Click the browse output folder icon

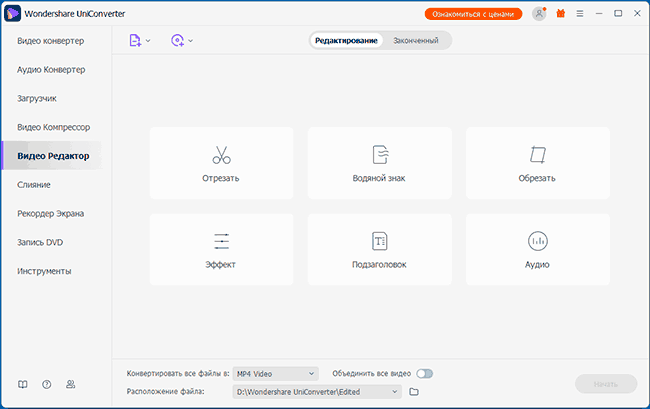(414, 392)
